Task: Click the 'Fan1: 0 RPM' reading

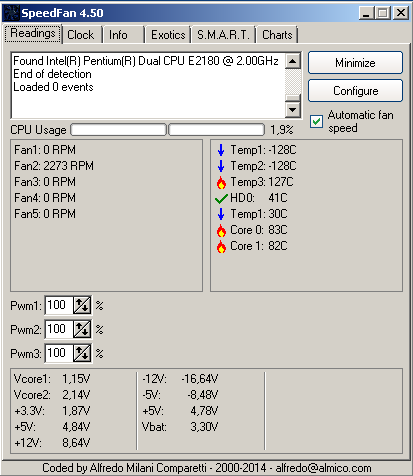Action: point(45,150)
